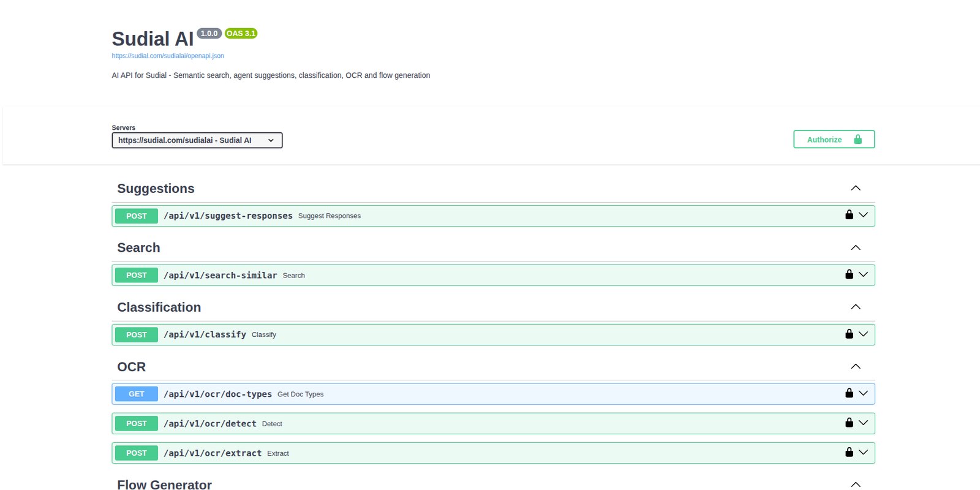
Task: Click the 'Extract' summary text
Action: pos(278,453)
